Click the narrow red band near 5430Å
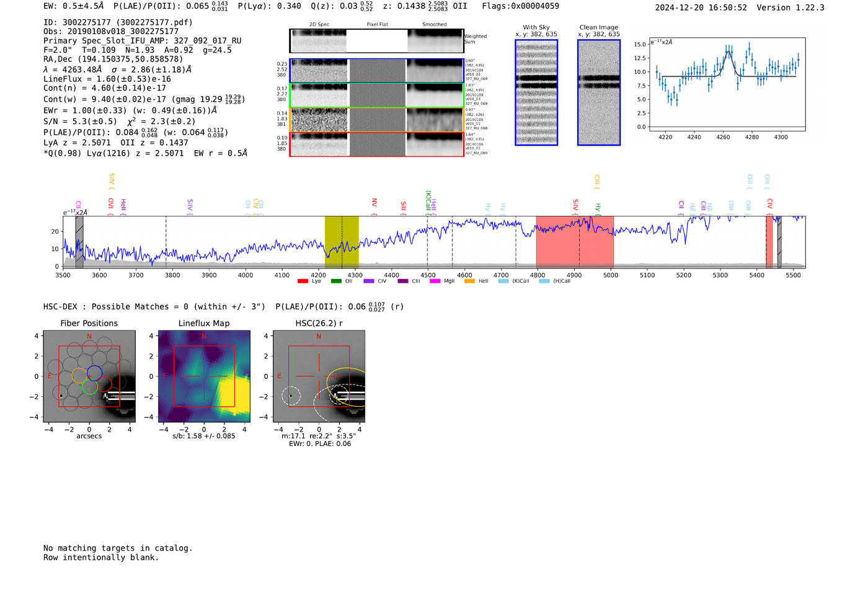Screen dimensions: 868x591 (769, 242)
